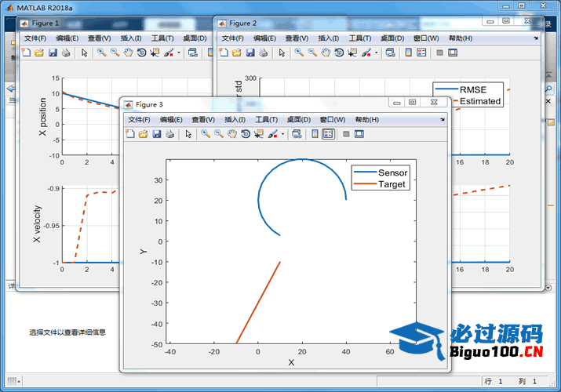
Task: Open 窗口(W) menu in Figure 3
Action: point(333,120)
